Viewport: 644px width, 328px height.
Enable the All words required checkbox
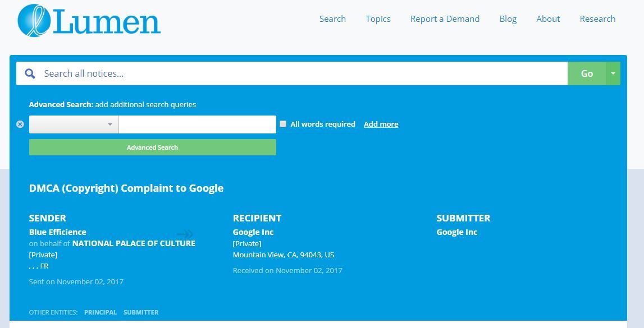click(x=283, y=124)
